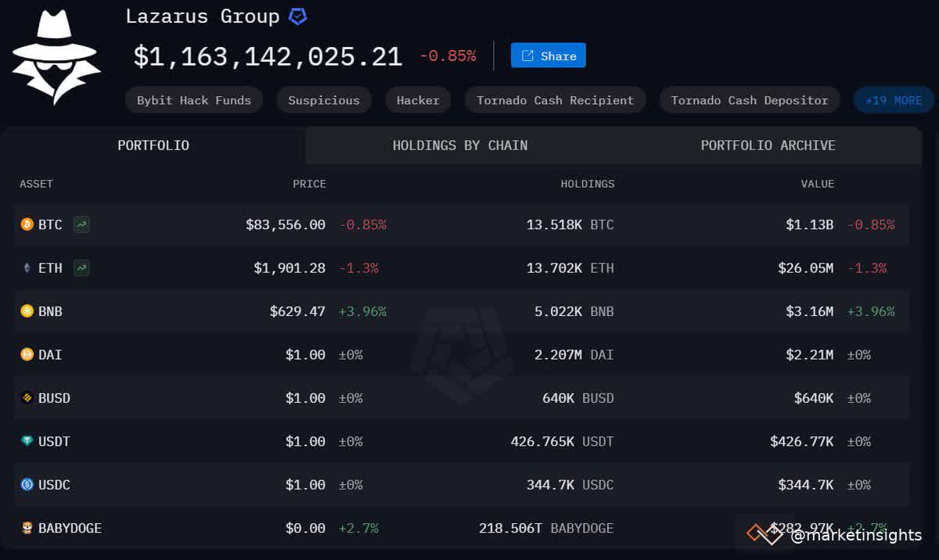Image resolution: width=939 pixels, height=560 pixels.
Task: Click the BTC asset name
Action: [x=50, y=224]
